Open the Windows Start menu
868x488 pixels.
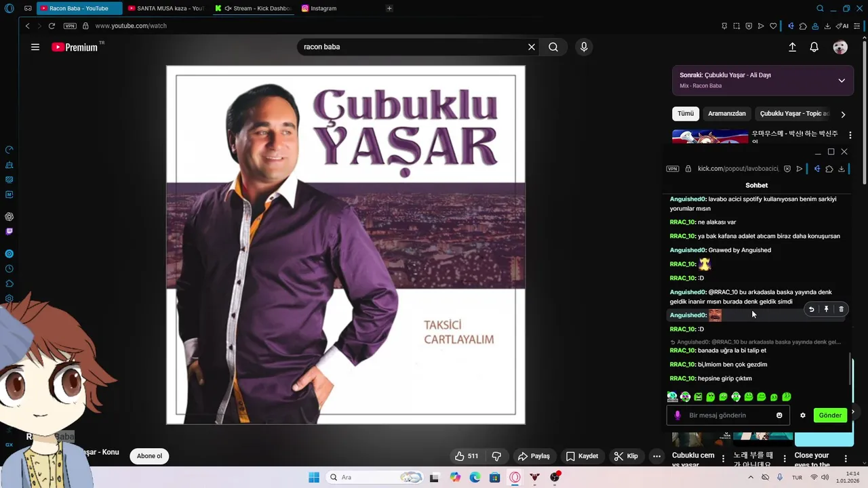314,477
